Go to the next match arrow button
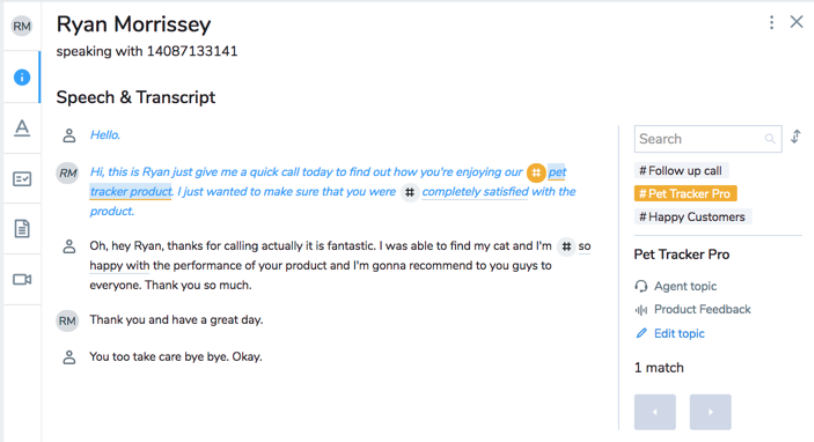 click(x=710, y=412)
